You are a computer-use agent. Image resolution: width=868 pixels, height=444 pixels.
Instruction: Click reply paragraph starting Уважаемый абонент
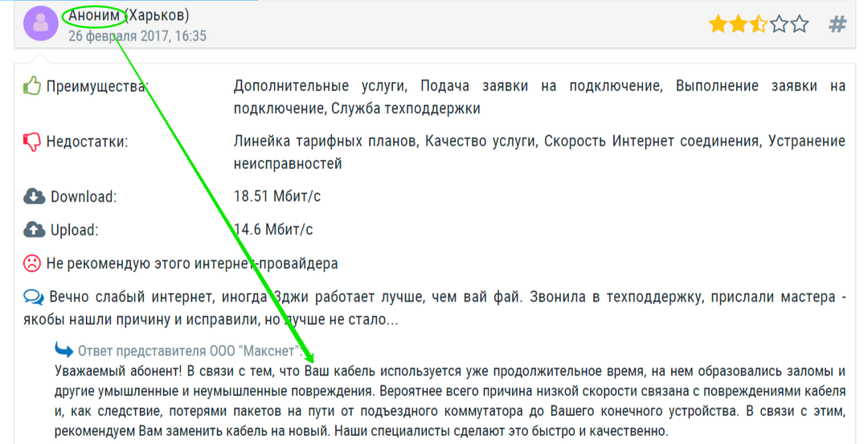click(x=450, y=401)
